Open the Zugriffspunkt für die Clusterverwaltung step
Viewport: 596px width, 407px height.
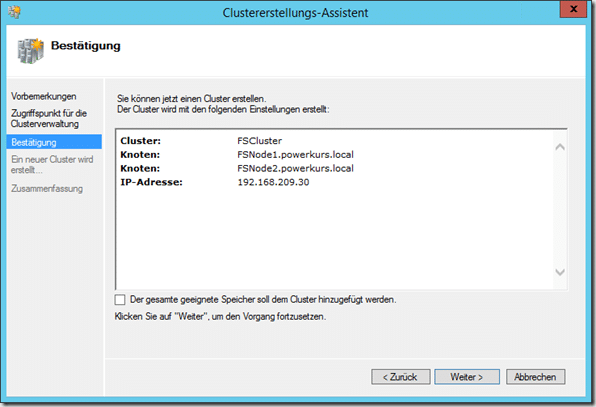[x=49, y=119]
